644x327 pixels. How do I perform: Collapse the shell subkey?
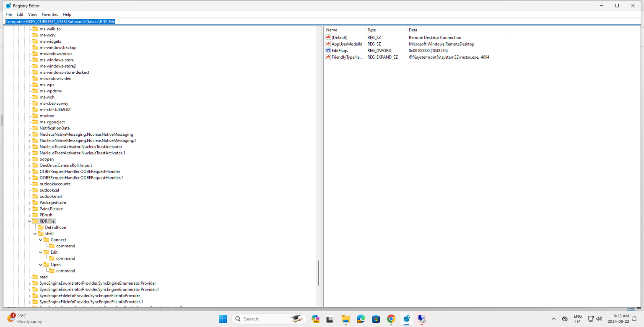(35, 234)
